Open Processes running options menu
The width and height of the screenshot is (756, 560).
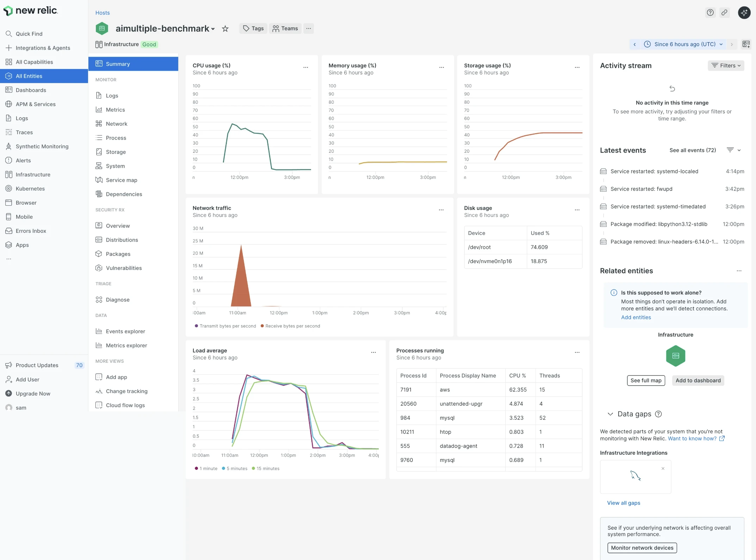click(577, 352)
